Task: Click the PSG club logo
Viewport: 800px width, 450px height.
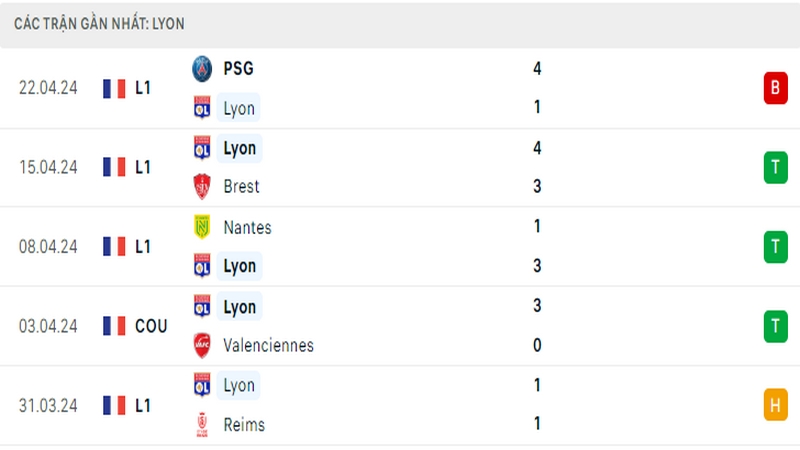Action: coord(202,69)
